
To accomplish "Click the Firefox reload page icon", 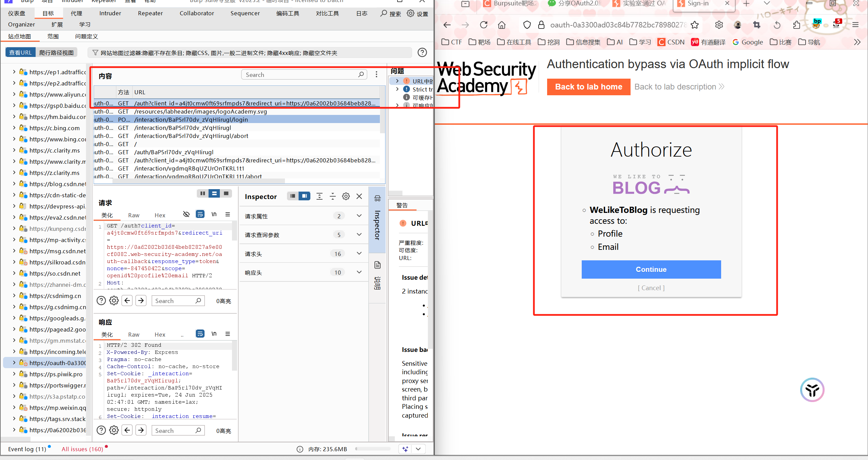I will 484,25.
